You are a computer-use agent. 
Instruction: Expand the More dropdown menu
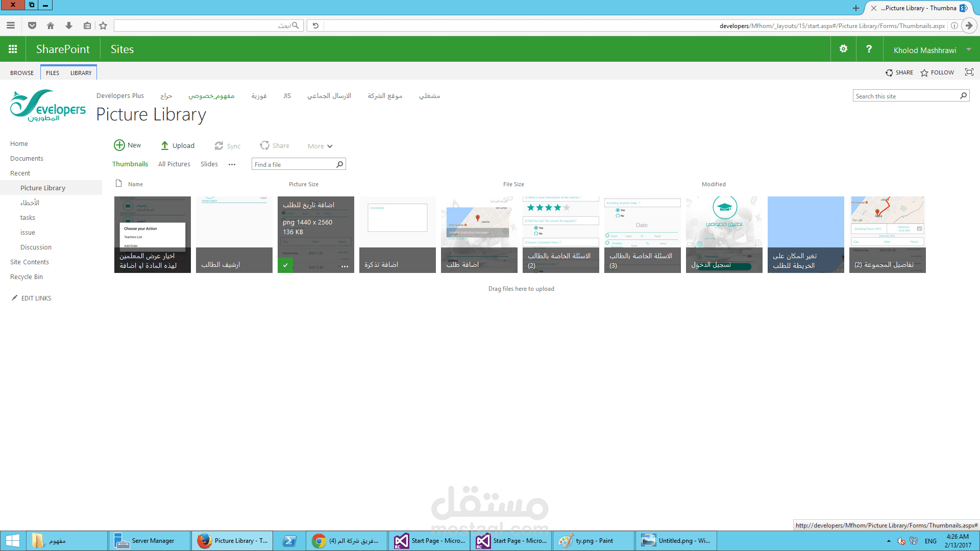pyautogui.click(x=320, y=146)
